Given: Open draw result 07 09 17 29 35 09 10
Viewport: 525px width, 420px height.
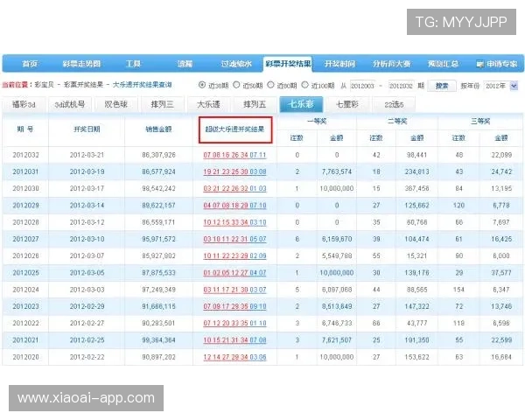Looking at the screenshot, I should (x=234, y=306).
